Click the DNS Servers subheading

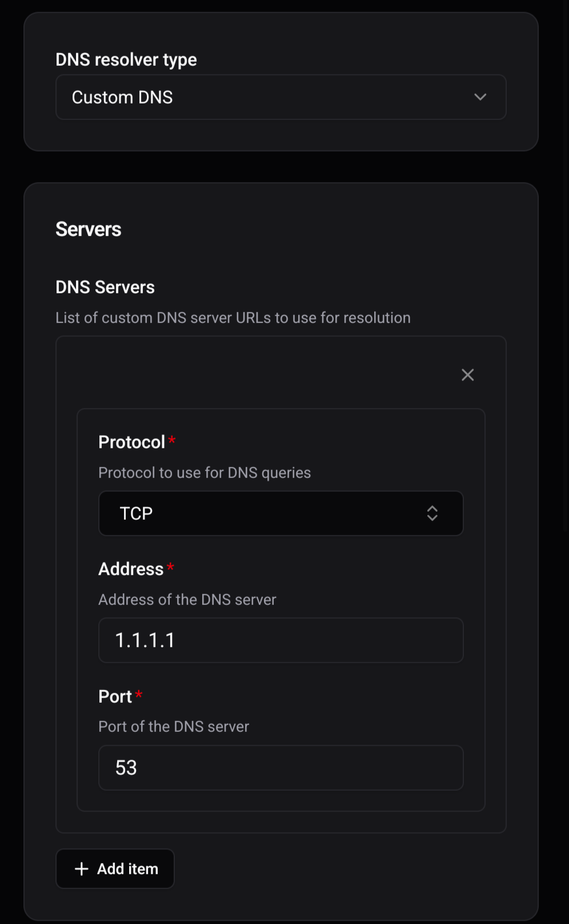[105, 287]
